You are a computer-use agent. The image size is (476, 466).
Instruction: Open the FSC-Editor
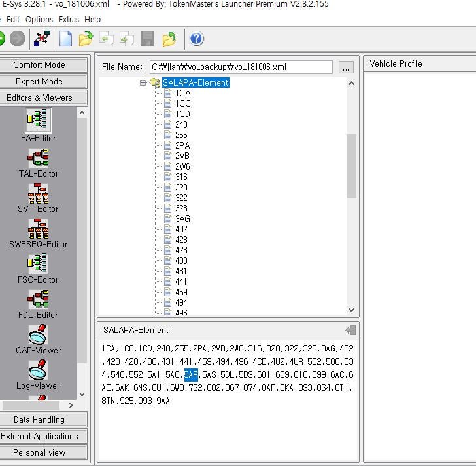(x=39, y=264)
